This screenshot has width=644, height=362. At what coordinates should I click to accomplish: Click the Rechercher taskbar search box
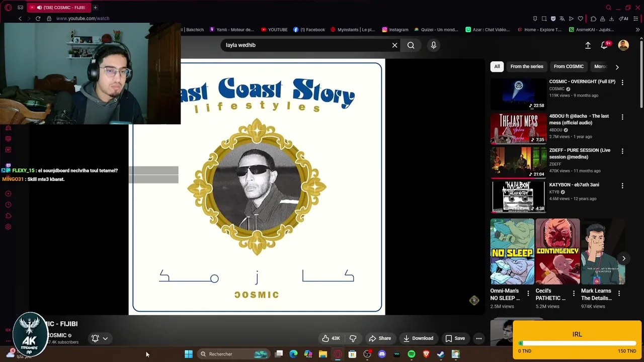pyautogui.click(x=234, y=354)
